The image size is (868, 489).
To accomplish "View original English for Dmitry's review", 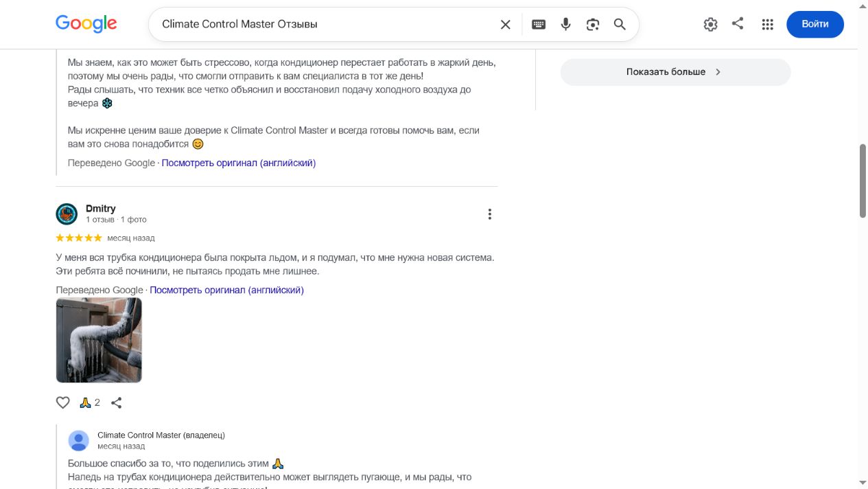I will pos(226,290).
